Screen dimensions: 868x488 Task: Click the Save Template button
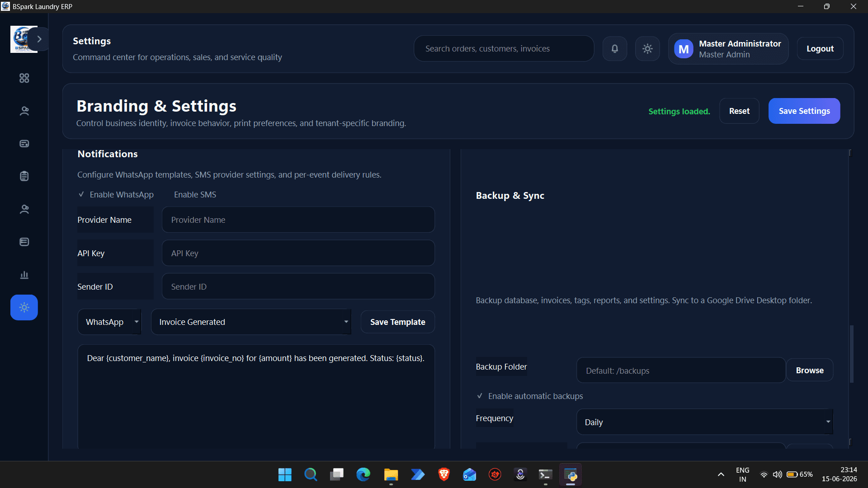tap(398, 322)
